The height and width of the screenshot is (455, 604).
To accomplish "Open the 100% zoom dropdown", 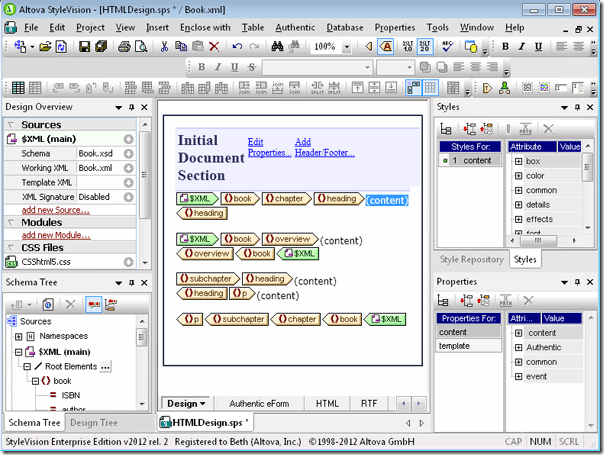I will [x=346, y=47].
